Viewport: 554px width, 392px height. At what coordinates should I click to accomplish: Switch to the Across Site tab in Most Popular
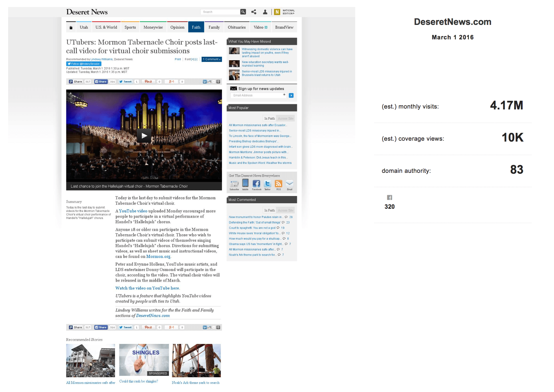286,118
